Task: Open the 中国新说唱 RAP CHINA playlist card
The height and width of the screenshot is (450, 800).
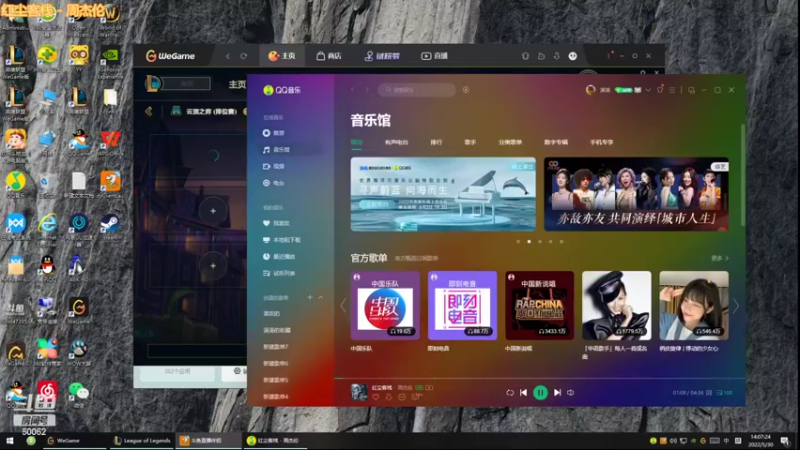Action: tap(539, 305)
